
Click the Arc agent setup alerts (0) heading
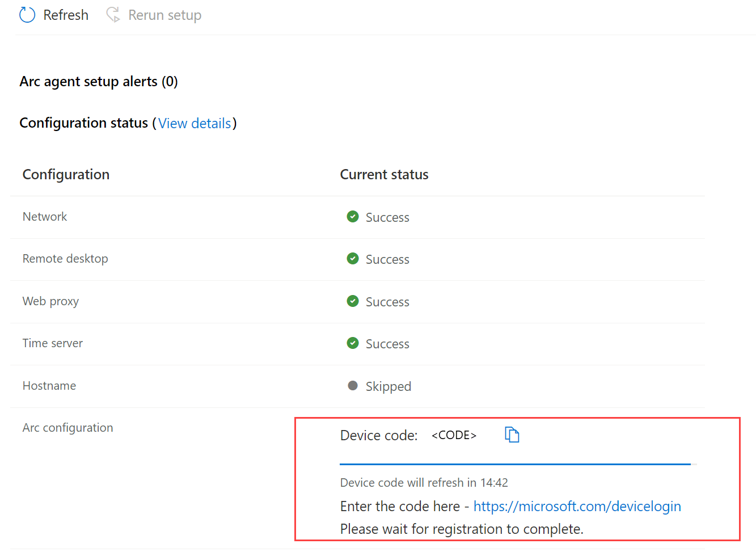[99, 82]
